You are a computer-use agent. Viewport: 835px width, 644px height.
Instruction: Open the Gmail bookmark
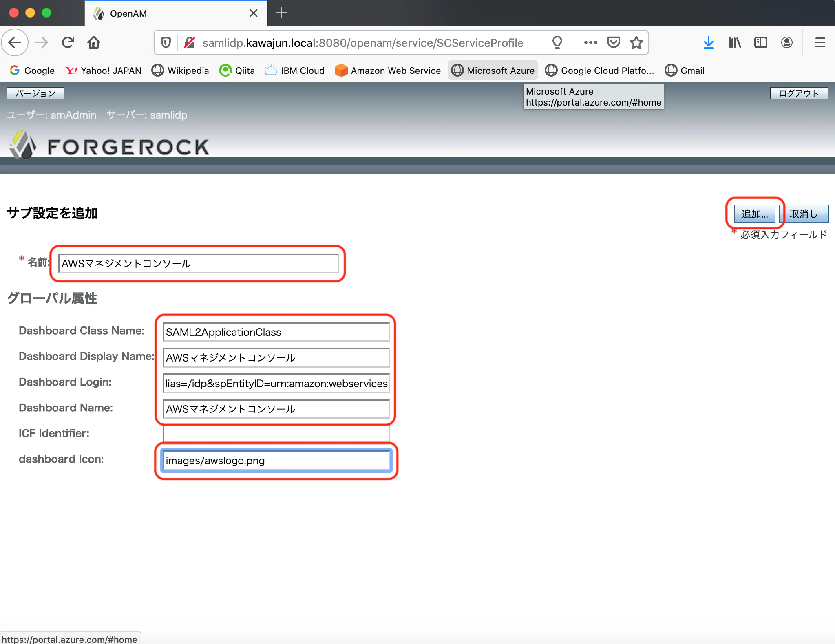tap(685, 71)
